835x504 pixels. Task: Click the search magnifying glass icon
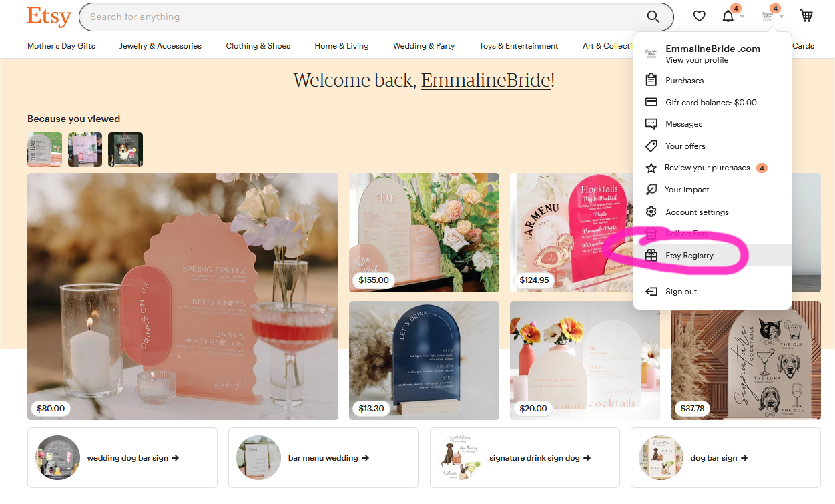(653, 17)
